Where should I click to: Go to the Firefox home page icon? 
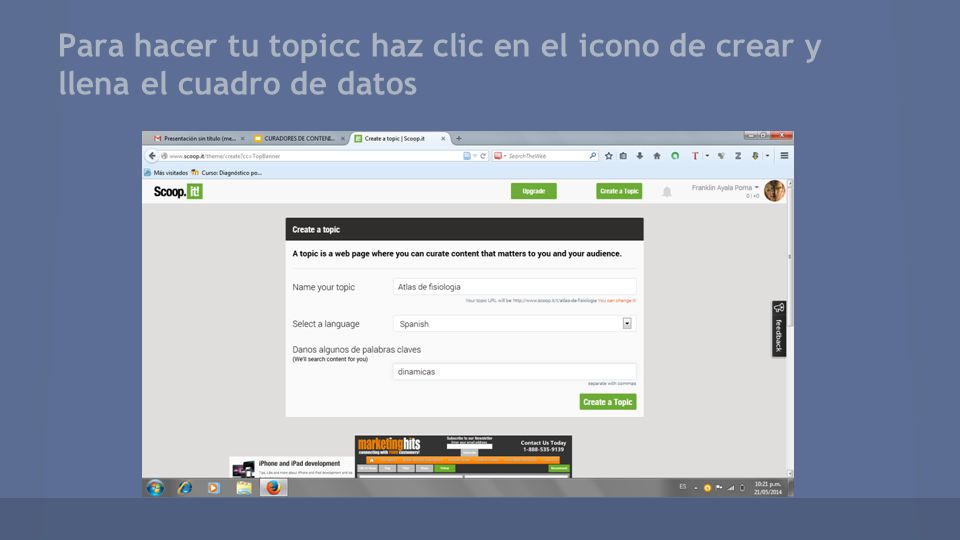[x=657, y=156]
